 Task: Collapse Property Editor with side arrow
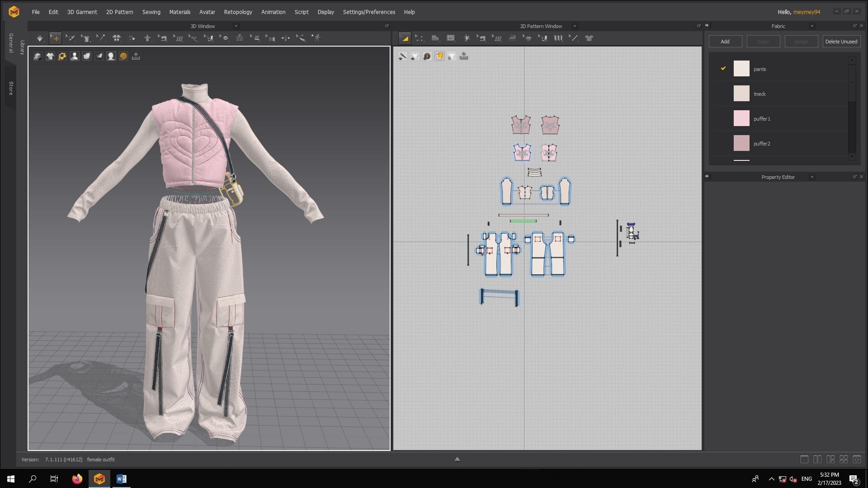click(707, 176)
